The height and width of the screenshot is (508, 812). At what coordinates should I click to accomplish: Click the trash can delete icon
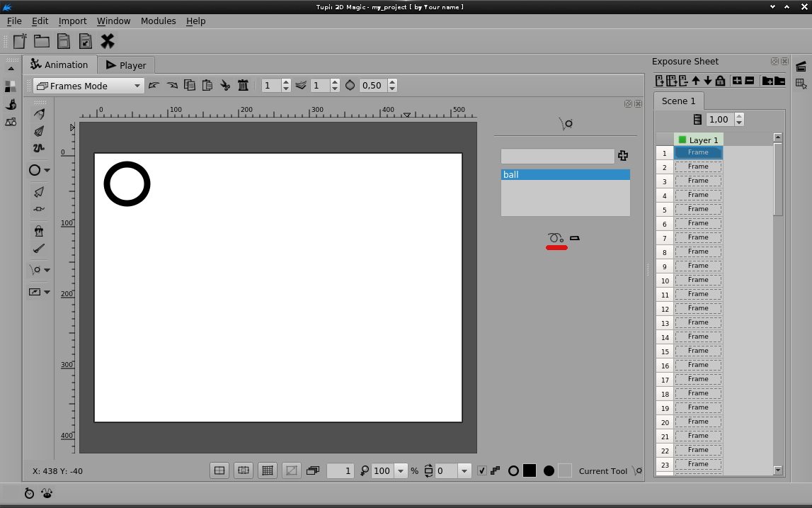point(243,86)
